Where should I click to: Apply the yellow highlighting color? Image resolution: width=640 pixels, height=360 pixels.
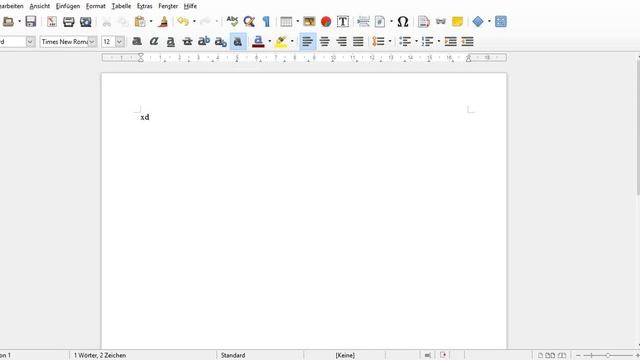[281, 41]
